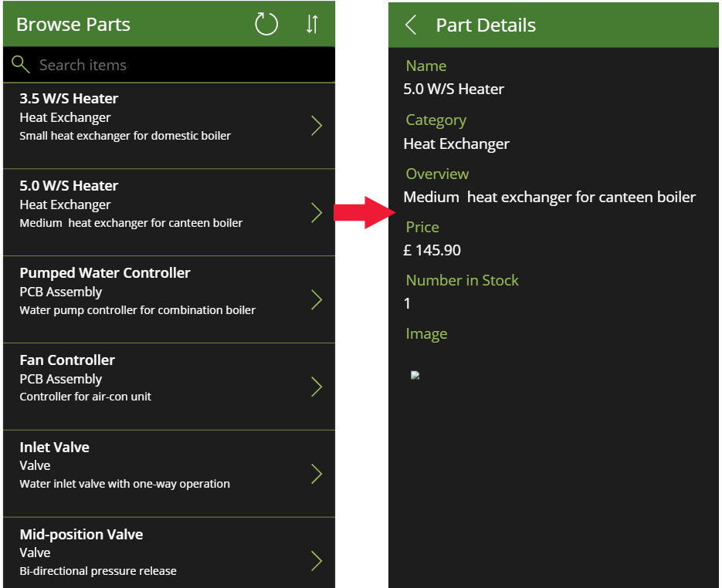Click the sort arrows icon
The width and height of the screenshot is (722, 588).
[312, 24]
